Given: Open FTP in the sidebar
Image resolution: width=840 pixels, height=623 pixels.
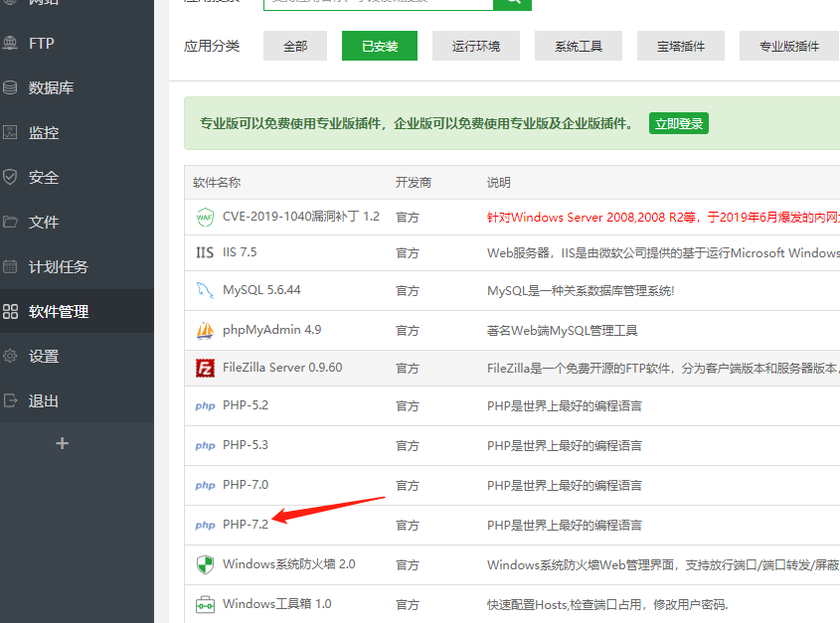Looking at the screenshot, I should click(41, 43).
